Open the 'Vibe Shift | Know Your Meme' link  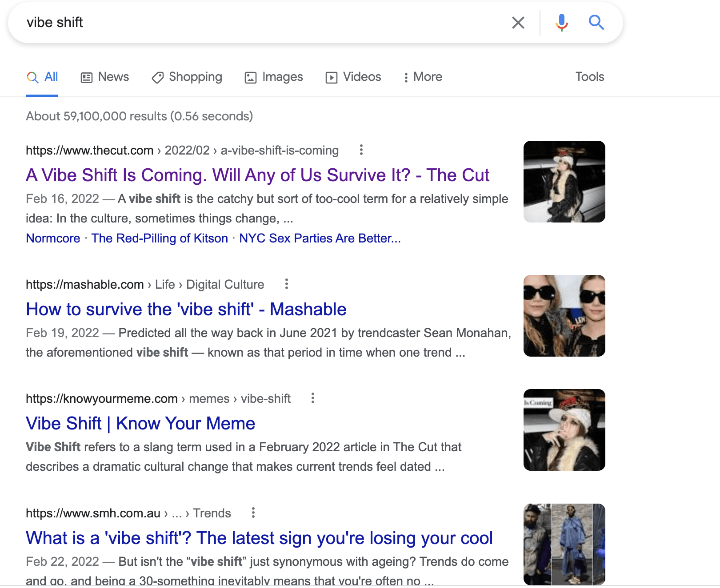pos(140,424)
